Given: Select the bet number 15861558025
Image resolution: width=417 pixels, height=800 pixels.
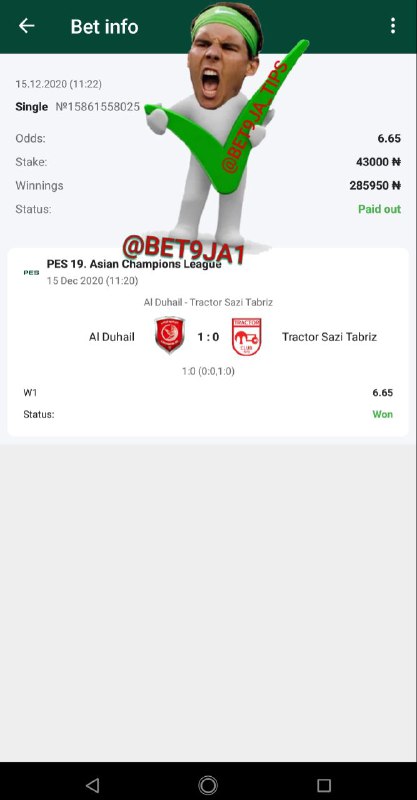Looking at the screenshot, I should coord(97,107).
